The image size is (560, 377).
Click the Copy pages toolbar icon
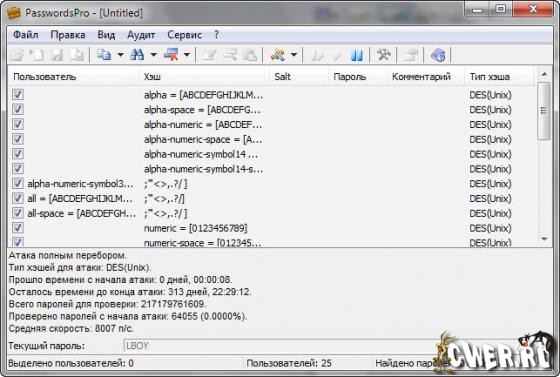tap(104, 55)
